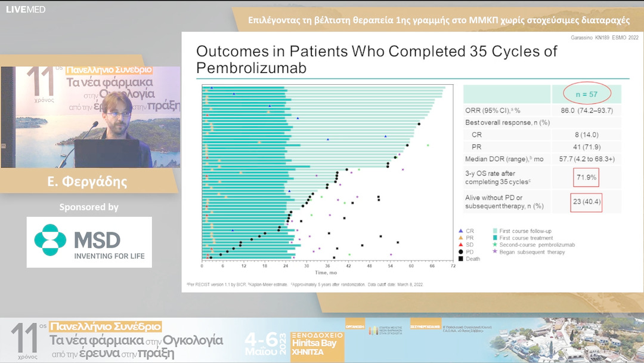Click the black PD circle legend icon
Screen dimensions: 644x363
click(x=461, y=252)
